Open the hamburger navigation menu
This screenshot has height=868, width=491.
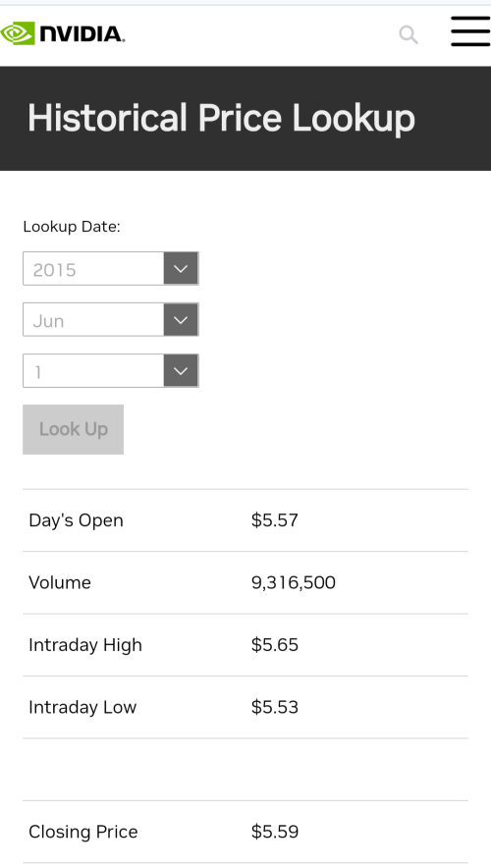tap(470, 31)
